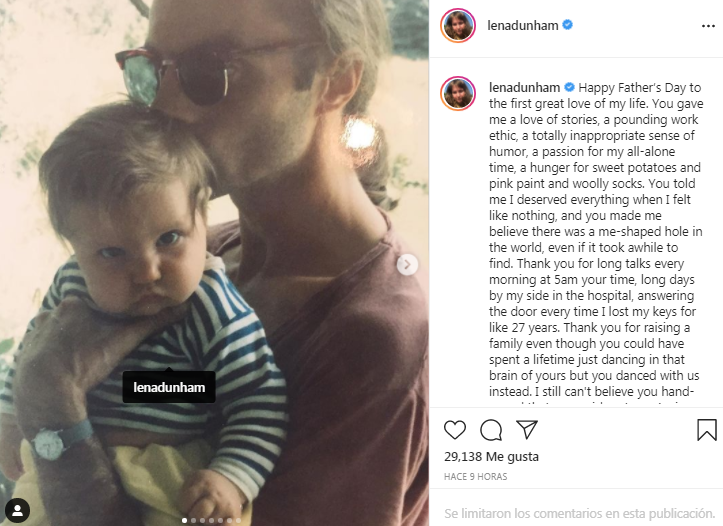Select the second carousel dot indicator

(x=194, y=520)
